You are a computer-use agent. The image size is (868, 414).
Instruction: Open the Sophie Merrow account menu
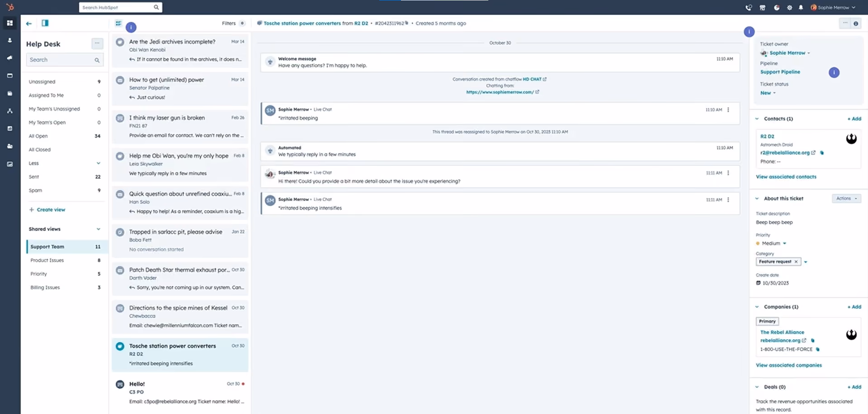[x=833, y=8]
